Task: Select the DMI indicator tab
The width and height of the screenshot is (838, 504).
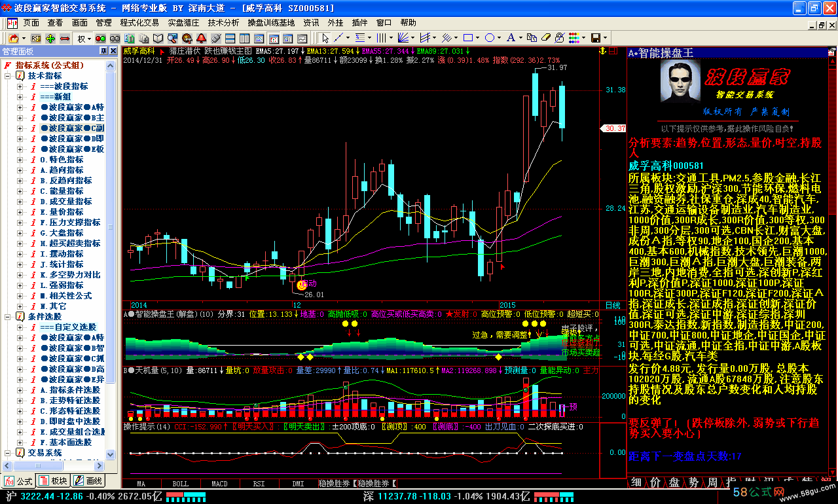Action: (x=298, y=484)
